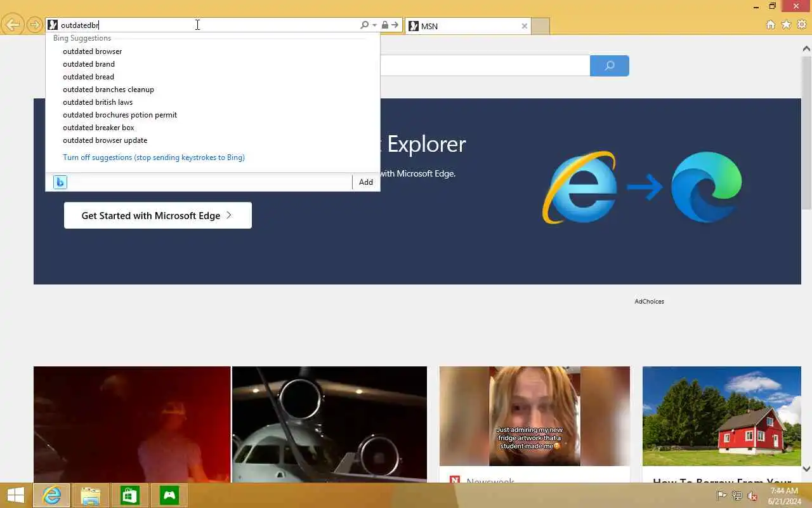Click the Bing search provider icon

[60, 182]
